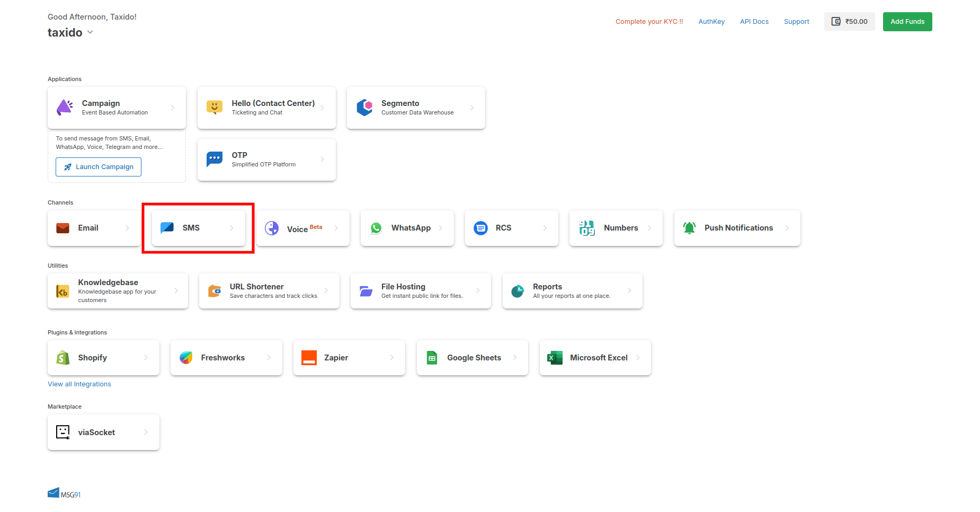This screenshot has height=512, width=980.
Task: Click the Microsoft Excel icon
Action: 555,358
